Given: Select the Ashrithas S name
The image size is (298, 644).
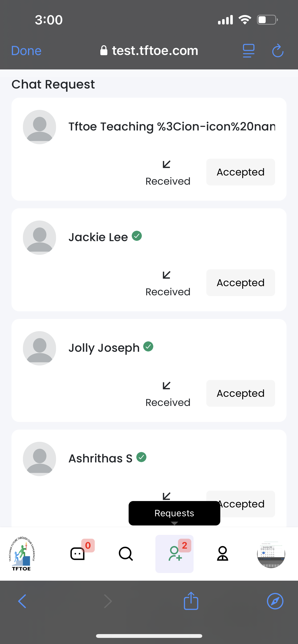Looking at the screenshot, I should click(101, 459).
